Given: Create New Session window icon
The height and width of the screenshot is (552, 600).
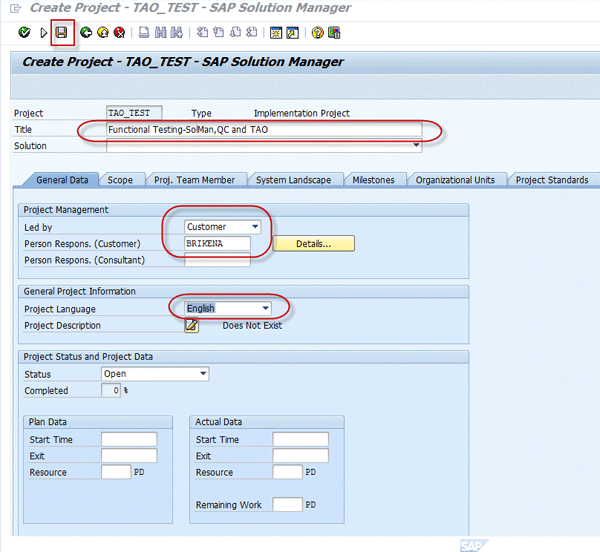Looking at the screenshot, I should 276,33.
